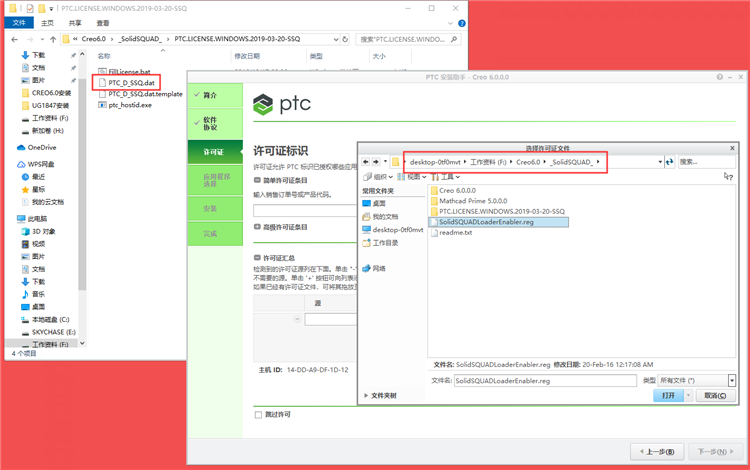This screenshot has width=750, height=470.
Task: Click the 下一步(N) button
Action: (x=715, y=451)
